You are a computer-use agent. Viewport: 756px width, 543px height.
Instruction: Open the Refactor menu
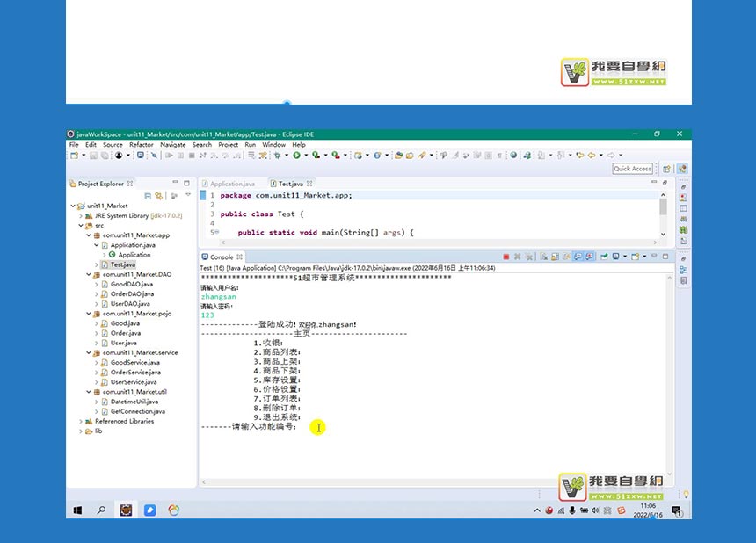(142, 145)
